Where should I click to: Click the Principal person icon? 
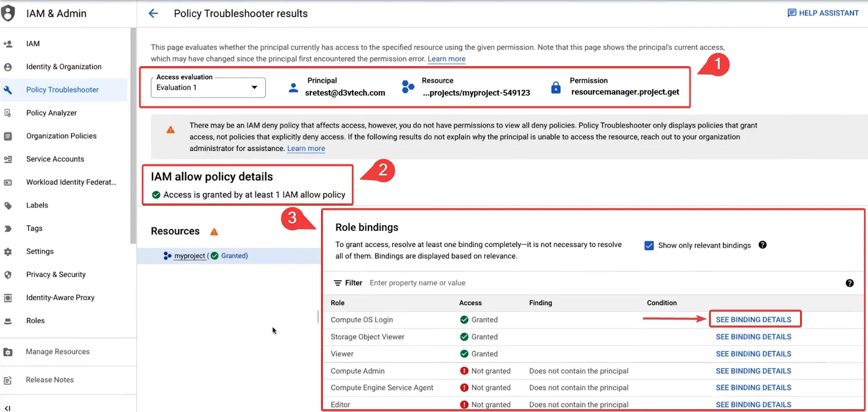tap(293, 87)
